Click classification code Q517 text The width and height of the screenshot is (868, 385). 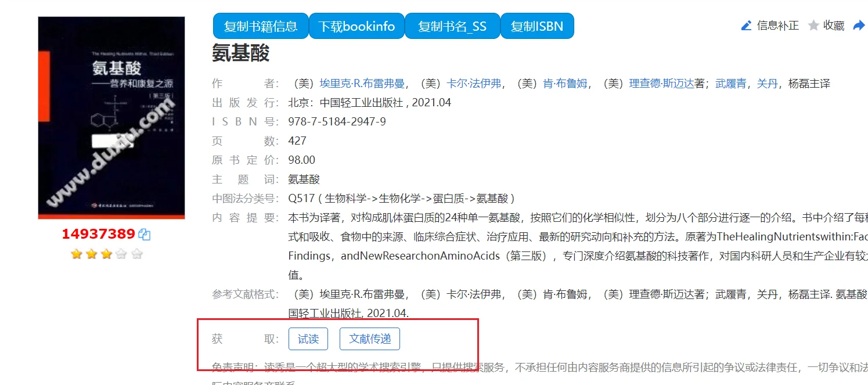(301, 199)
